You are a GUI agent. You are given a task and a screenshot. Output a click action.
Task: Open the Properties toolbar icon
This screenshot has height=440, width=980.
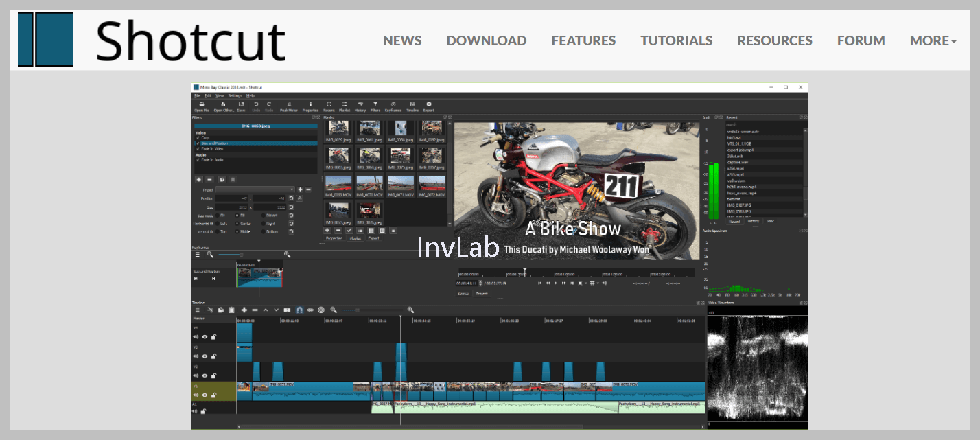pyautogui.click(x=311, y=106)
